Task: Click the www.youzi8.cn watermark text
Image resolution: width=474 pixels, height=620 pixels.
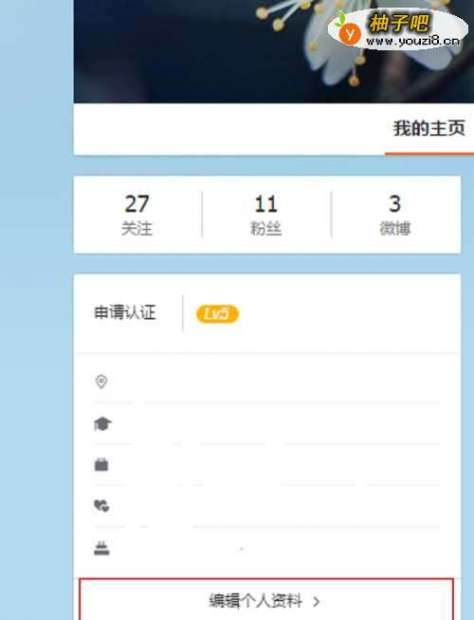Action: point(413,41)
